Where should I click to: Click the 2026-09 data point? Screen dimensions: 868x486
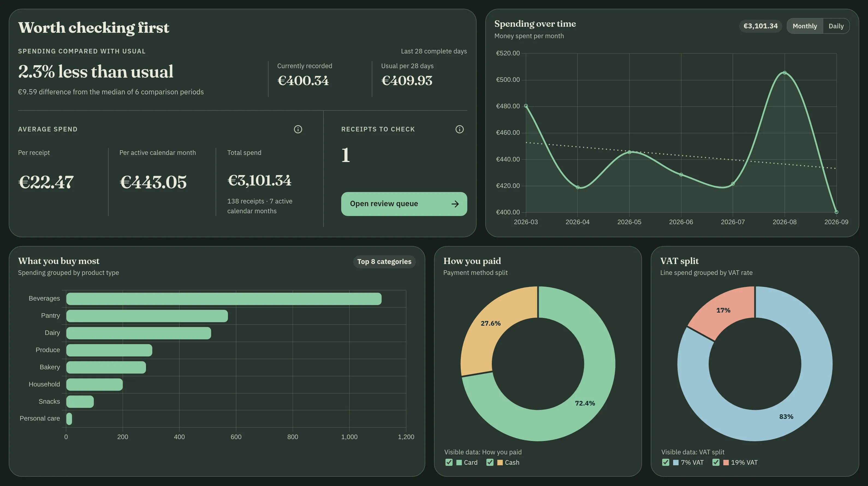(836, 212)
